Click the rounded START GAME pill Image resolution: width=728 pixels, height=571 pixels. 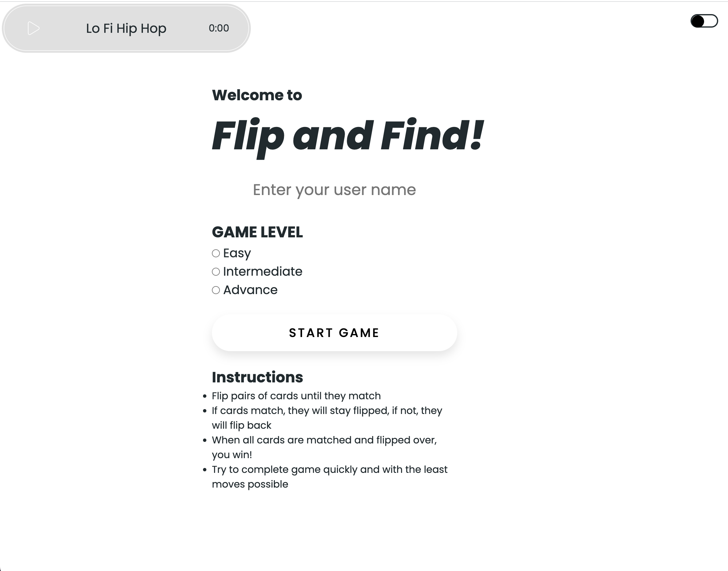click(334, 333)
